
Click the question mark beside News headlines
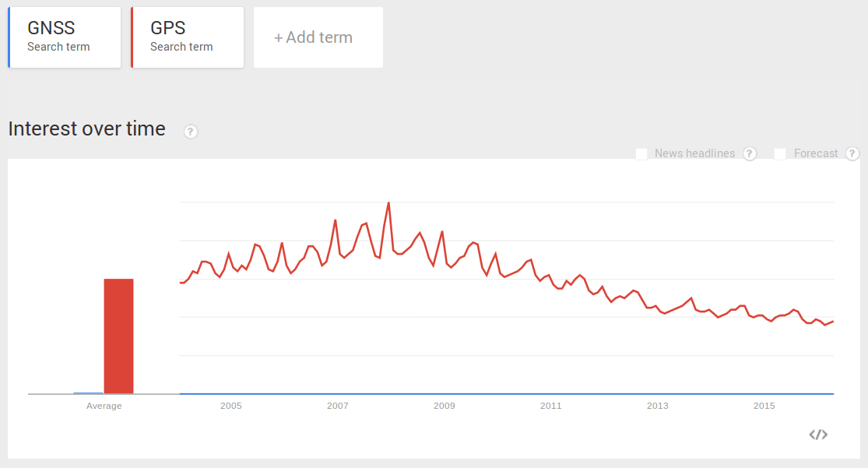click(x=749, y=153)
